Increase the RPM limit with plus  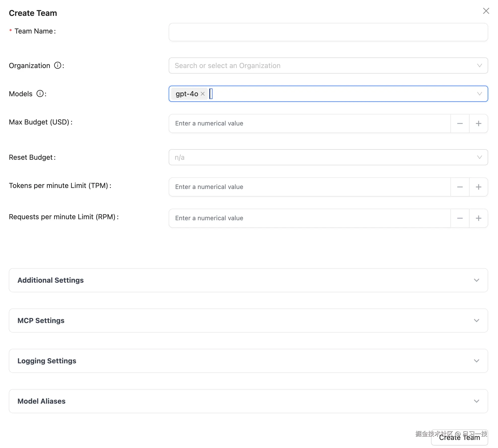point(478,218)
